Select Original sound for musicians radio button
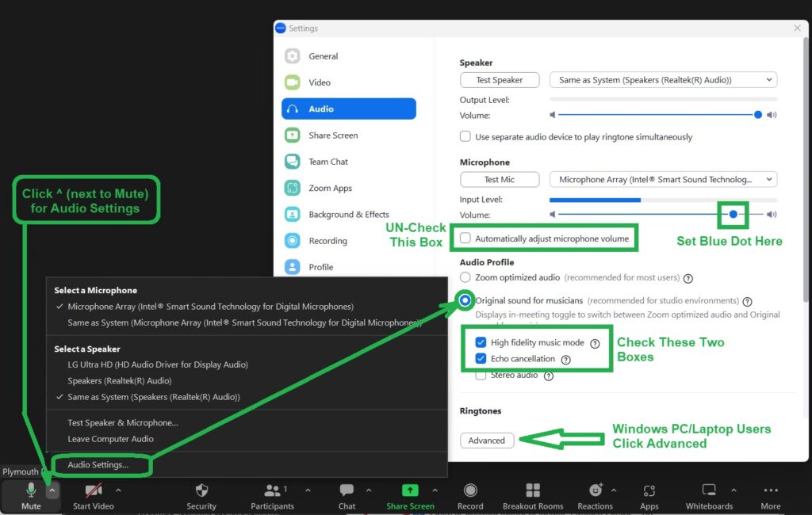Viewport: 812px width, 515px height. pyautogui.click(x=465, y=300)
